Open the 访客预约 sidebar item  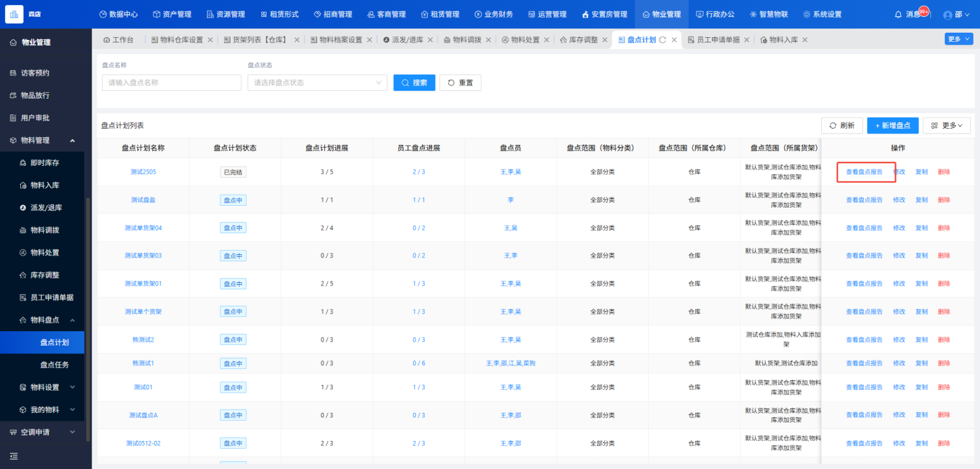click(35, 73)
